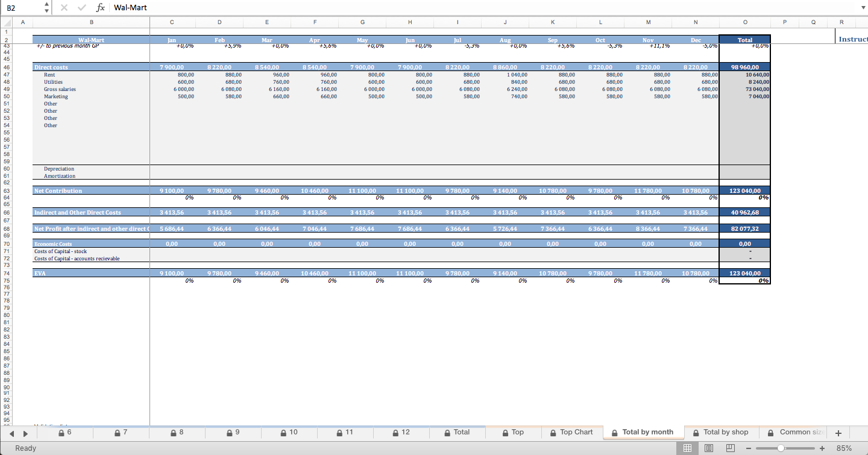Click the Utilities row label

point(53,82)
